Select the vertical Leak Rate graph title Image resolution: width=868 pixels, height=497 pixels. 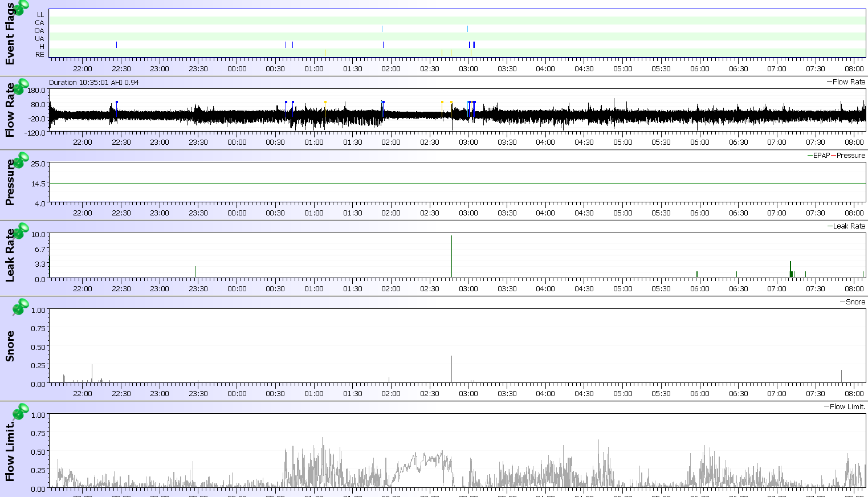pos(10,256)
